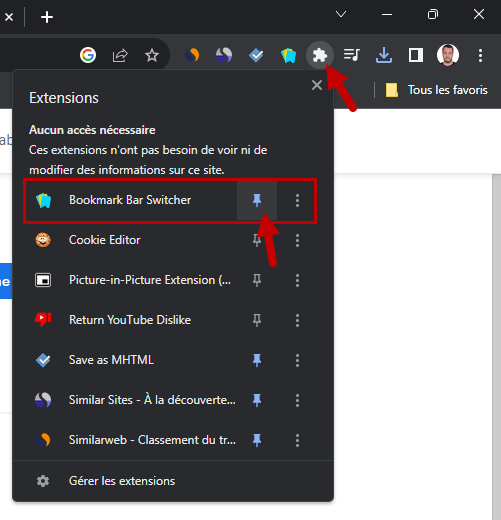Open the Downloads toolbar icon
501x520 pixels.
[384, 55]
